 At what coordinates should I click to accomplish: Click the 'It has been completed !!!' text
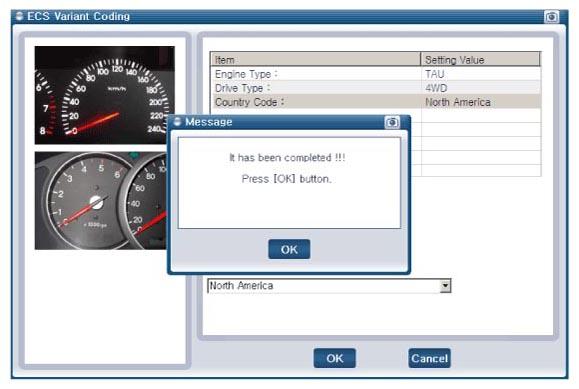(287, 158)
